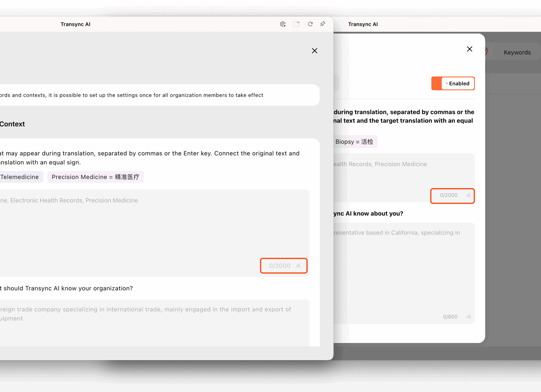Image resolution: width=541 pixels, height=392 pixels.
Task: Click the 0/3000 character counter
Action: coord(280,266)
